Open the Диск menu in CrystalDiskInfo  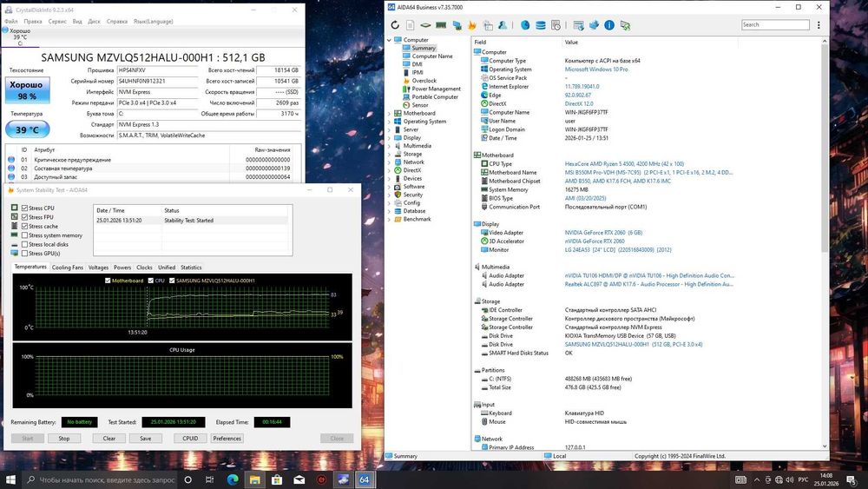tap(94, 22)
